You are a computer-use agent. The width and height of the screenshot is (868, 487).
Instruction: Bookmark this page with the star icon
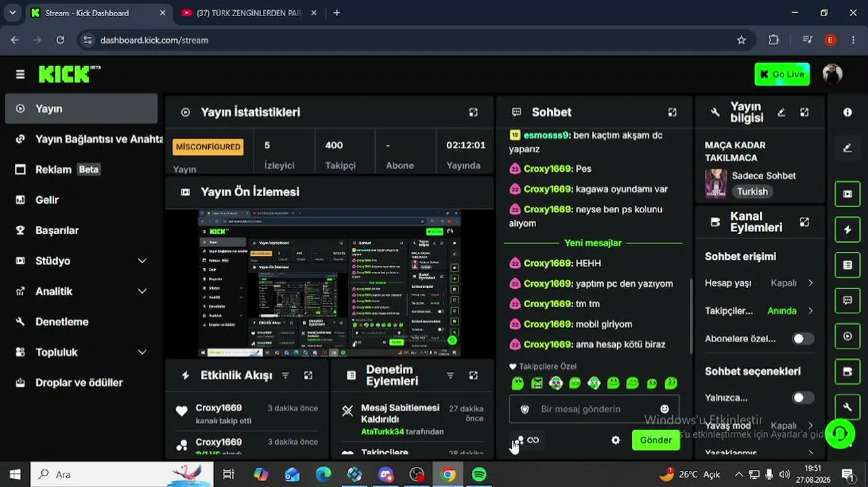tap(742, 40)
